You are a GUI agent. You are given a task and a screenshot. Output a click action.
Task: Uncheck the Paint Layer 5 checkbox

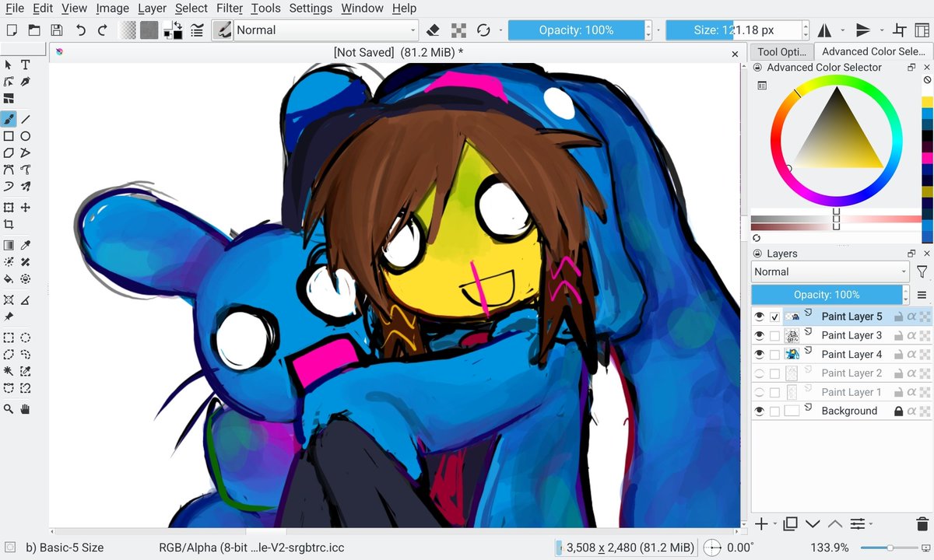774,317
